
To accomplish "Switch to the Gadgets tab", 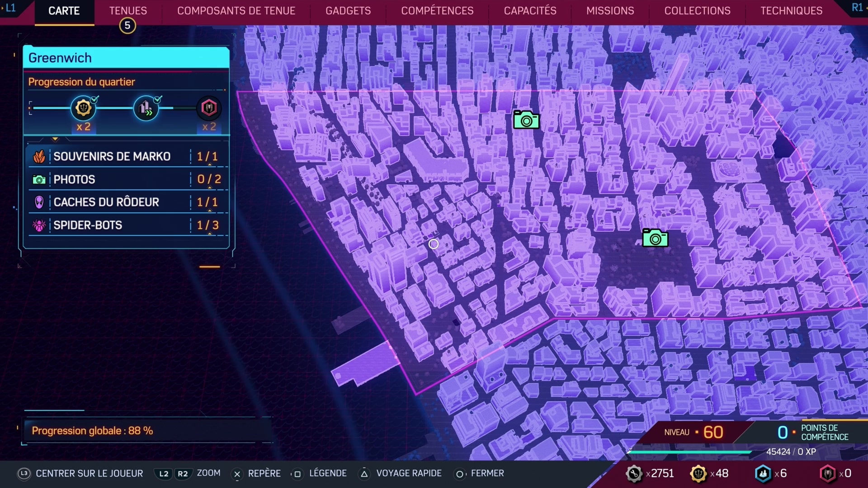I will (348, 11).
